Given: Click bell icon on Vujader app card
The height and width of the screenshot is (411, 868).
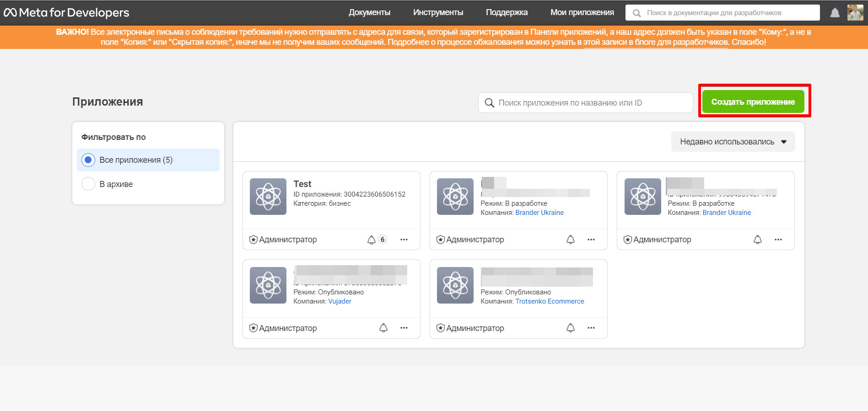Looking at the screenshot, I should coord(383,328).
